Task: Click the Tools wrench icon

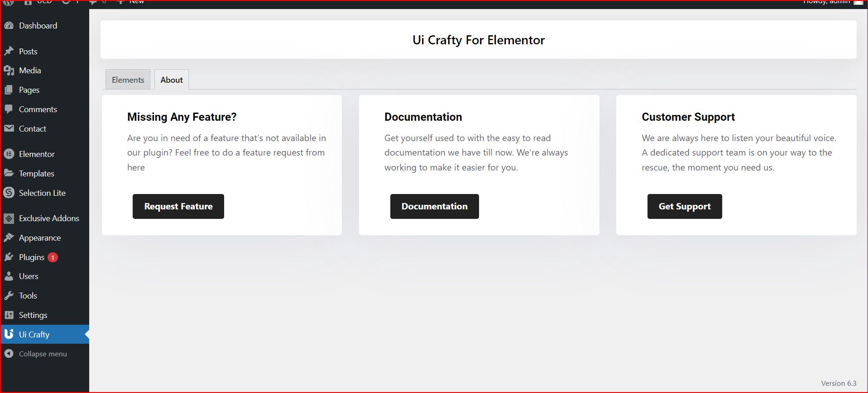Action: [9, 296]
